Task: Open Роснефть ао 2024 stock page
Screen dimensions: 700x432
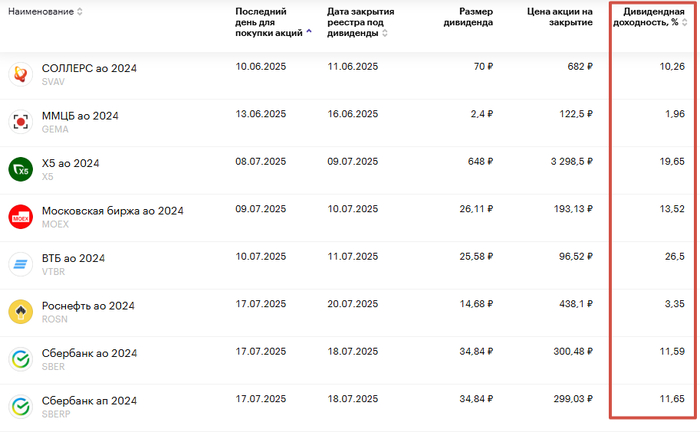Action: coord(88,306)
